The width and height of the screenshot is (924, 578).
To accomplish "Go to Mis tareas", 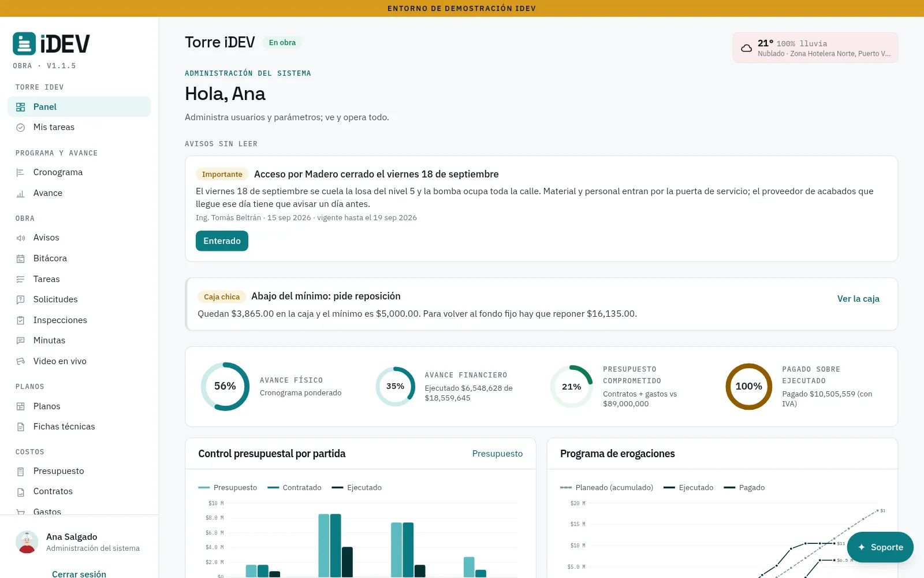I will coord(79,127).
